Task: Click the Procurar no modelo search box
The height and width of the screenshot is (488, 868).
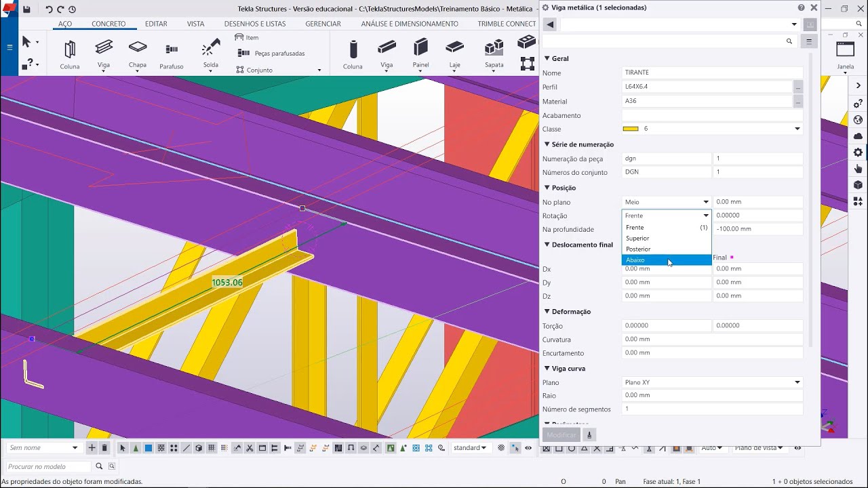Action: (x=48, y=467)
